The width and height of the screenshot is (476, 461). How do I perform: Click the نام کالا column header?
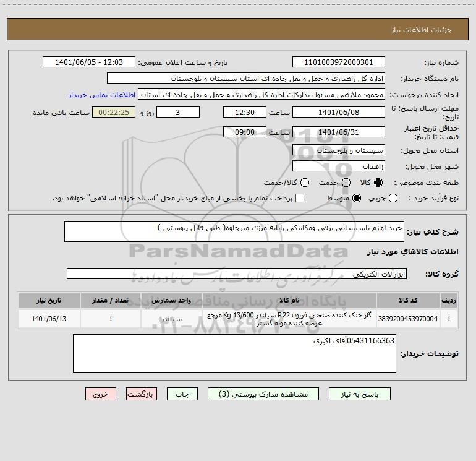pyautogui.click(x=289, y=300)
